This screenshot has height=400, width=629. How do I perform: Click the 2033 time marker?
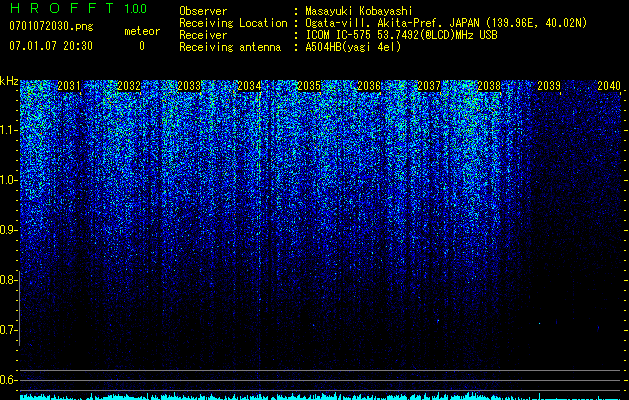coord(189,86)
